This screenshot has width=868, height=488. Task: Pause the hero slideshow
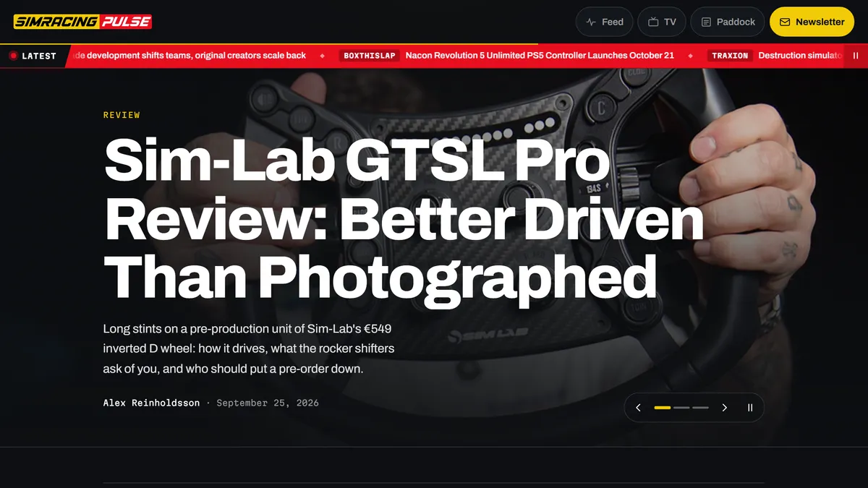pyautogui.click(x=750, y=408)
